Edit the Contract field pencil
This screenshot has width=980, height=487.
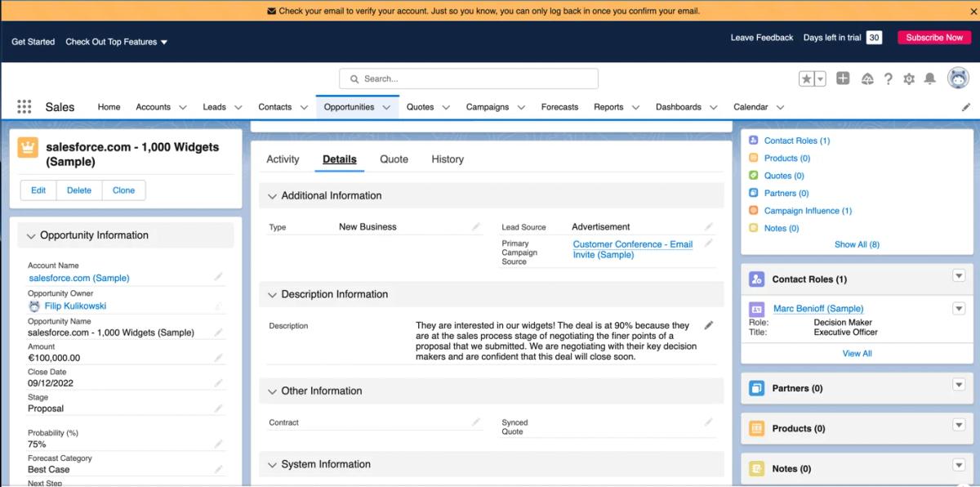pyautogui.click(x=476, y=422)
